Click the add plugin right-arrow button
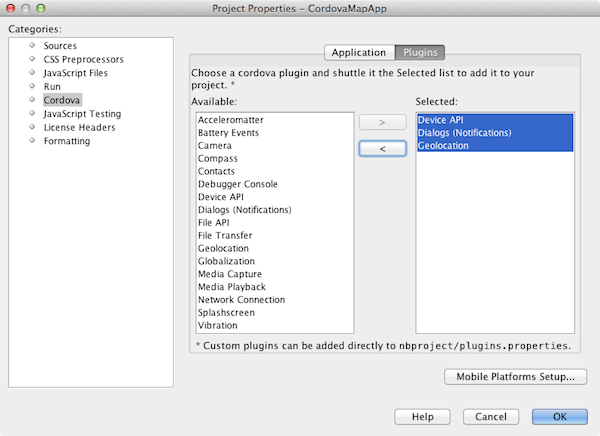This screenshot has height=436, width=600. [x=382, y=123]
